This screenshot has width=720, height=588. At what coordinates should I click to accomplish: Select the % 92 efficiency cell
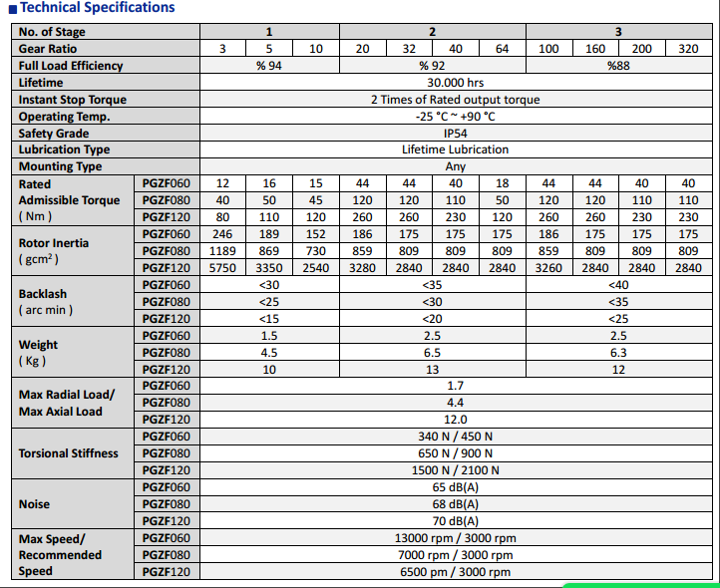point(432,66)
